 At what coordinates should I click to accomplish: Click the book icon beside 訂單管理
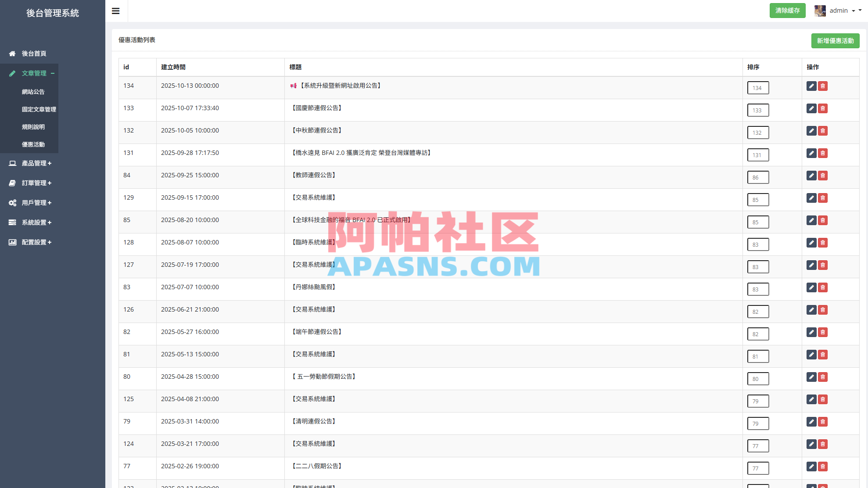[12, 183]
